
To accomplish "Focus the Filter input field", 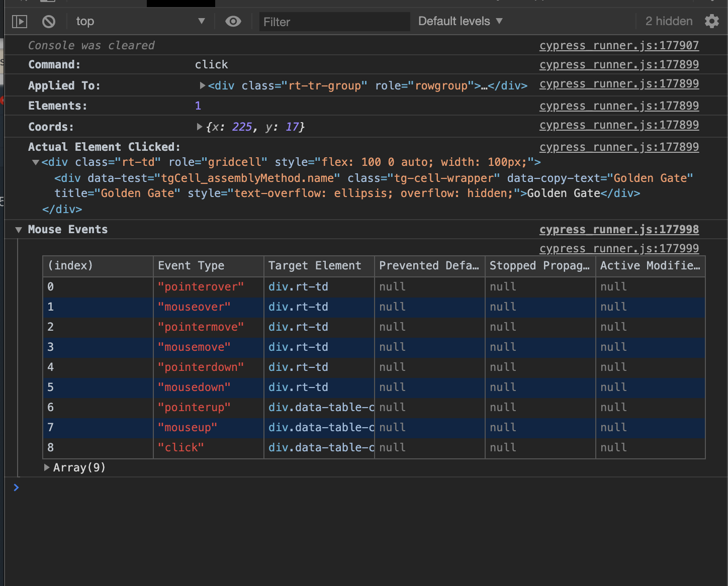I will (334, 22).
